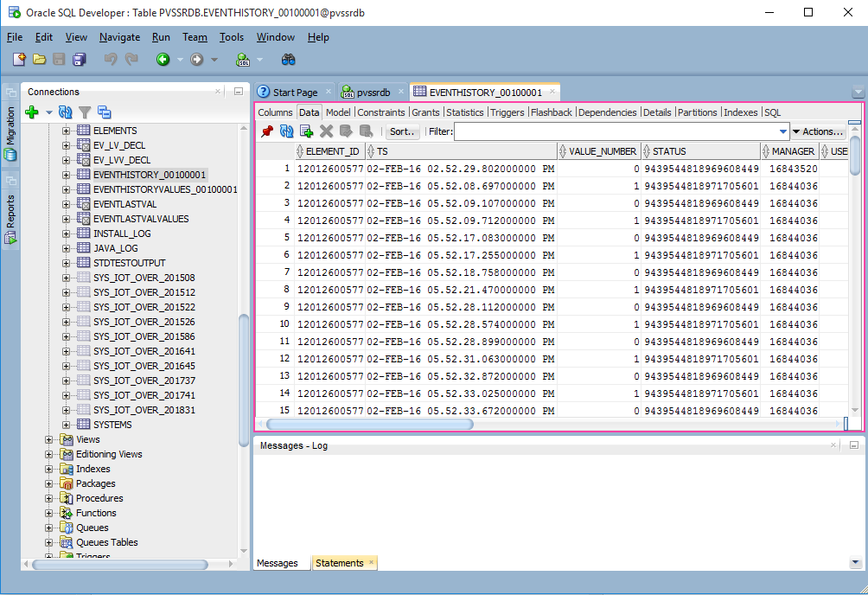Open the Navigate menu
The height and width of the screenshot is (595, 868).
coord(119,37)
